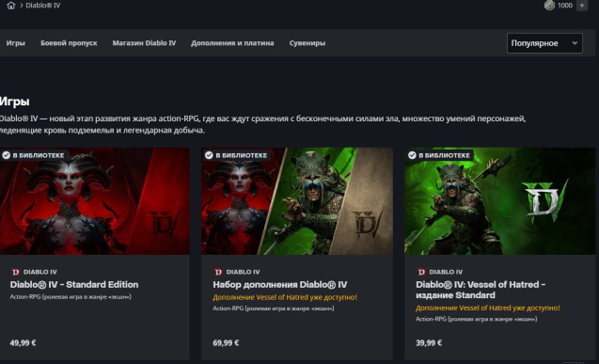Click the platinum currency coin icon

click(549, 6)
